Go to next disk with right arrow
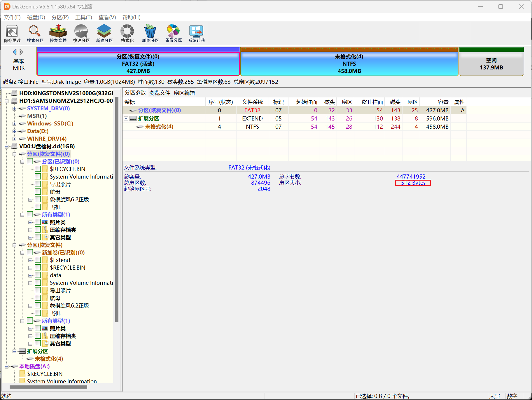This screenshot has width=532, height=400. point(21,52)
